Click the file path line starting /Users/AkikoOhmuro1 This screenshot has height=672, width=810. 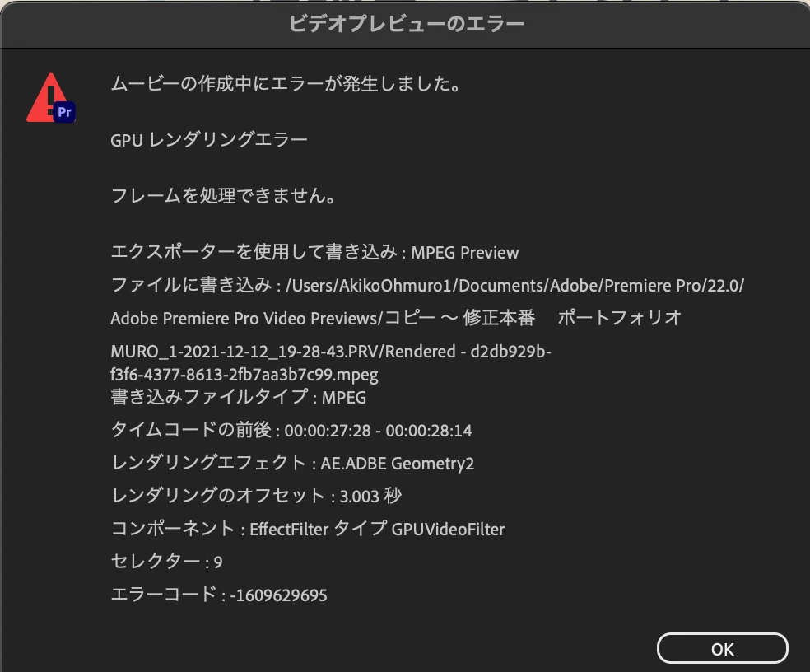coord(427,285)
